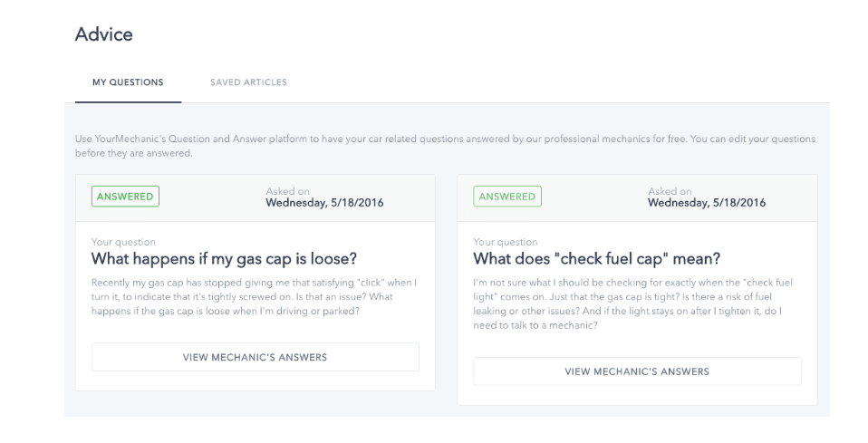Viewport: 868px width, 443px height.
Task: Click the underline beneath the My Questions tab
Action: pos(128,101)
